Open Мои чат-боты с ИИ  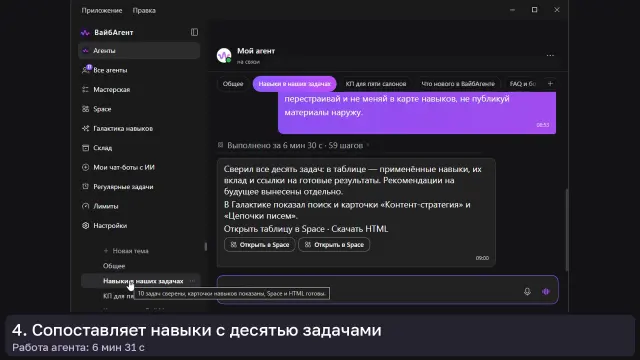(139, 167)
